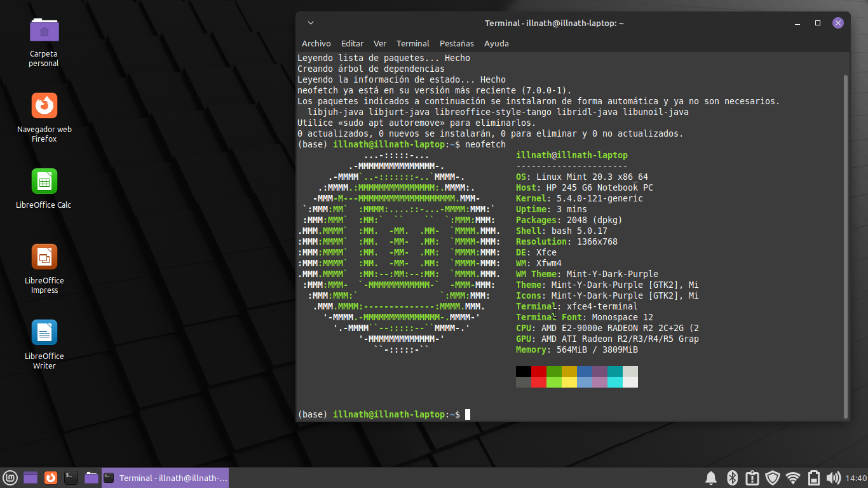This screenshot has height=488, width=868.
Task: Open the battery power tray icon
Action: coord(813,478)
